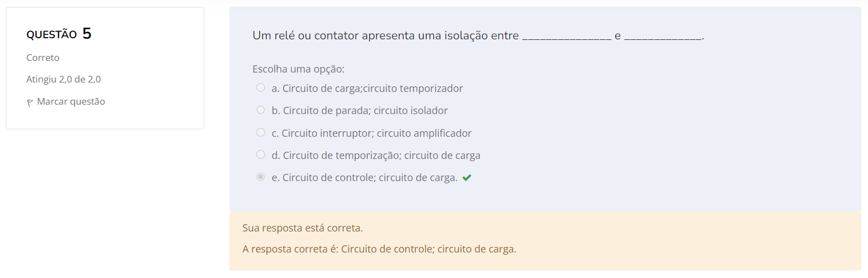
Task: Click the first blank line in the question
Action: [567, 38]
